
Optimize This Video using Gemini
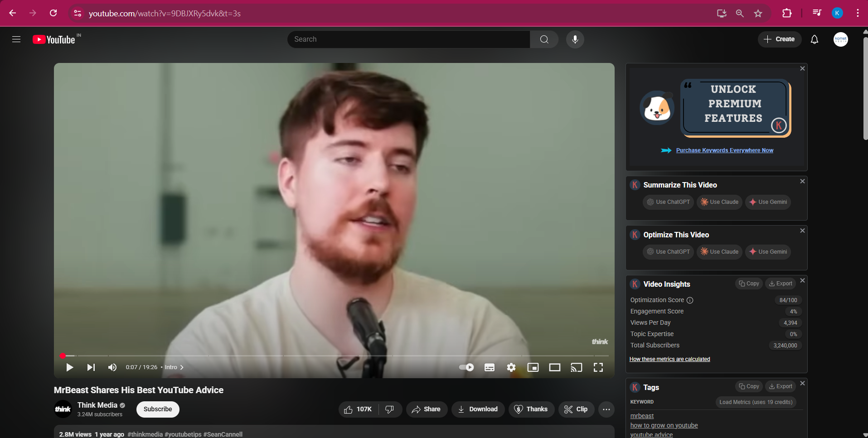click(768, 252)
